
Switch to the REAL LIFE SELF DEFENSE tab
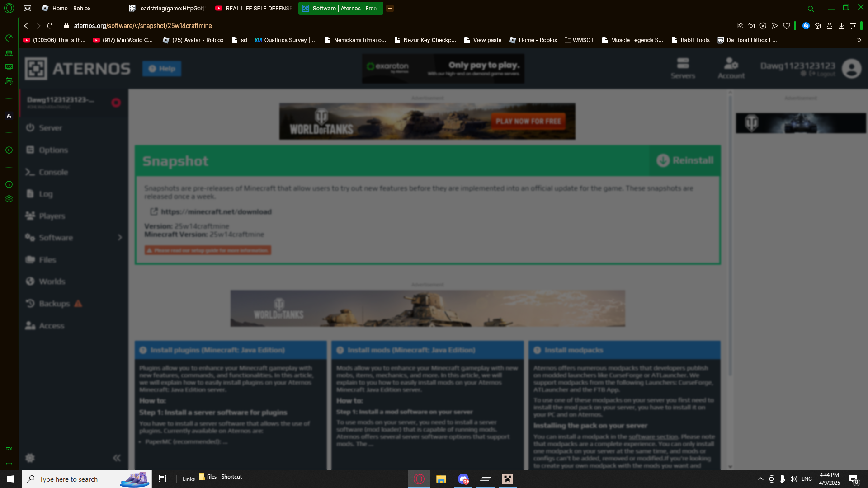tap(254, 9)
